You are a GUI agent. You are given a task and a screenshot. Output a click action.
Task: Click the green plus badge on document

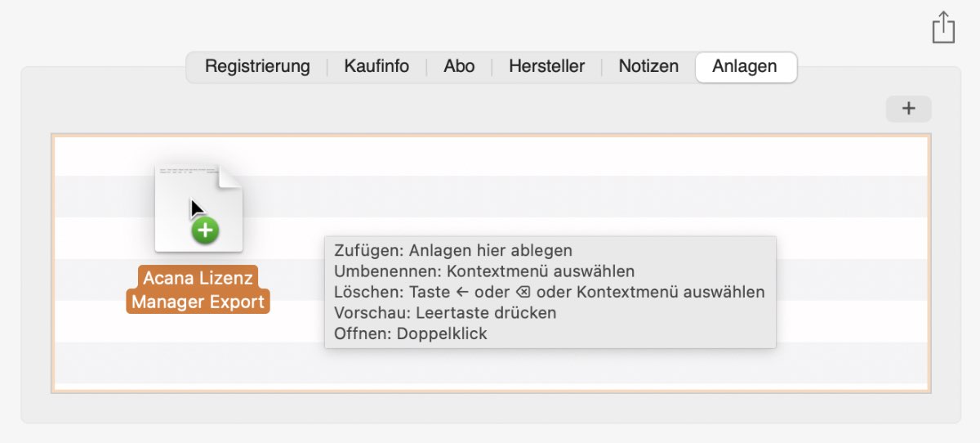pyautogui.click(x=205, y=231)
